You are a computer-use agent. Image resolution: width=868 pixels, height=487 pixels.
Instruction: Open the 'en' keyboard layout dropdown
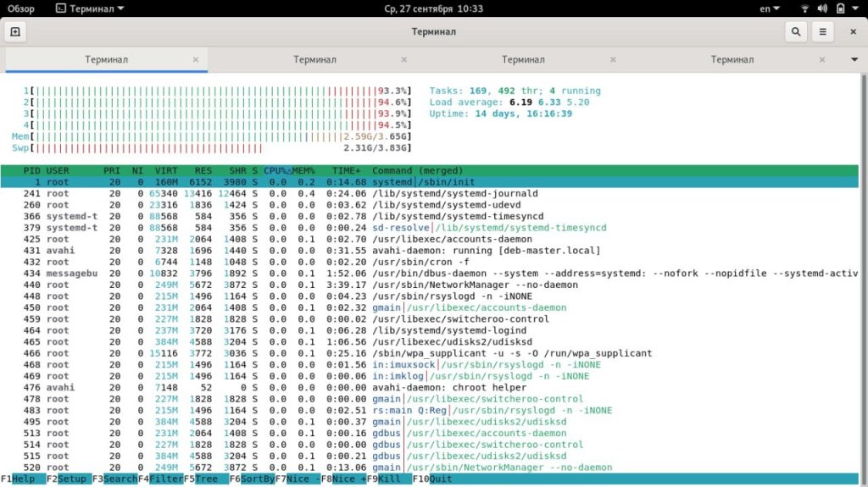(x=769, y=8)
